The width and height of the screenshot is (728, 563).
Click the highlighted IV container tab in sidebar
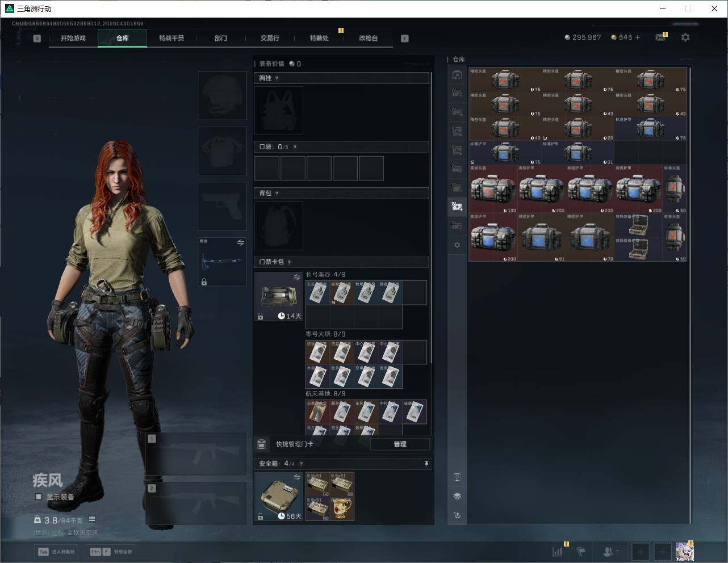[457, 206]
